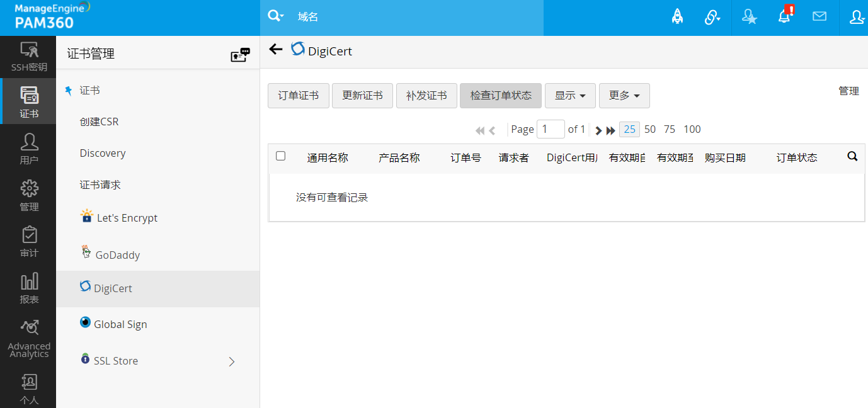Go back using the left arrow

pos(276,49)
